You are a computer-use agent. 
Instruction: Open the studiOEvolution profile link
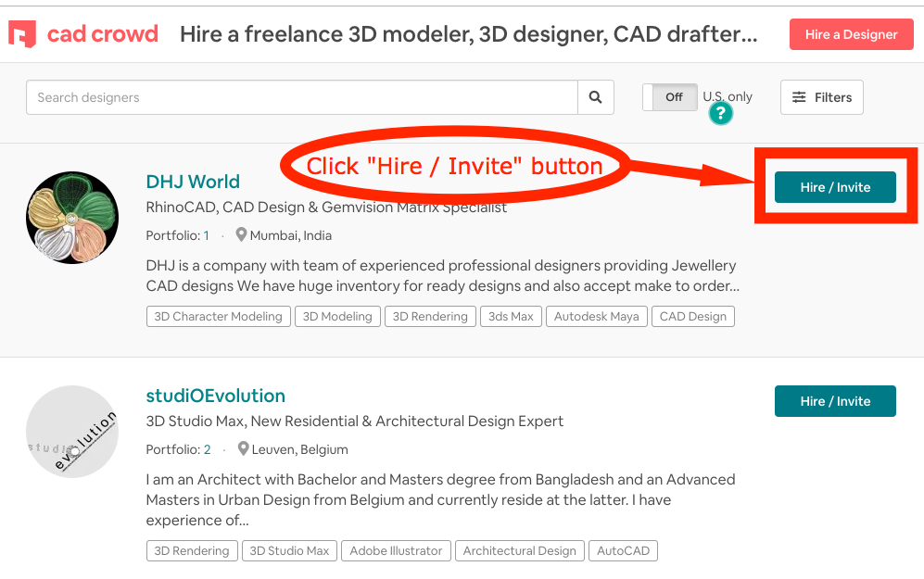point(215,396)
